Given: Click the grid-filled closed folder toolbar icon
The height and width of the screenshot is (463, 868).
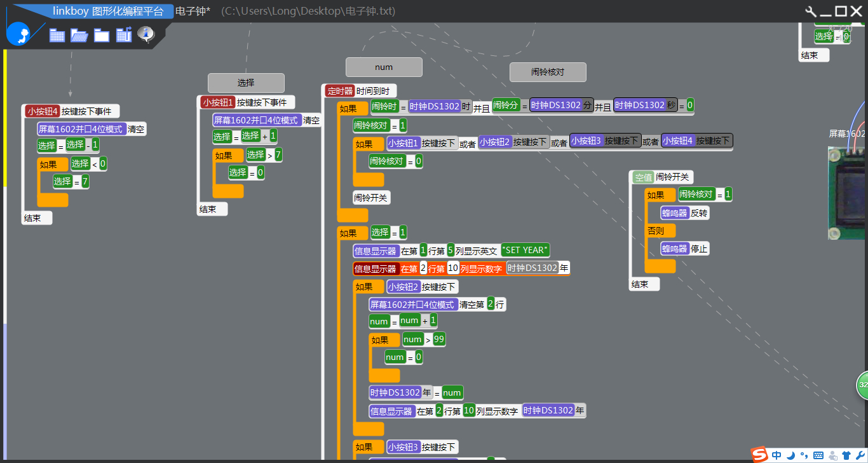Looking at the screenshot, I should pos(57,36).
